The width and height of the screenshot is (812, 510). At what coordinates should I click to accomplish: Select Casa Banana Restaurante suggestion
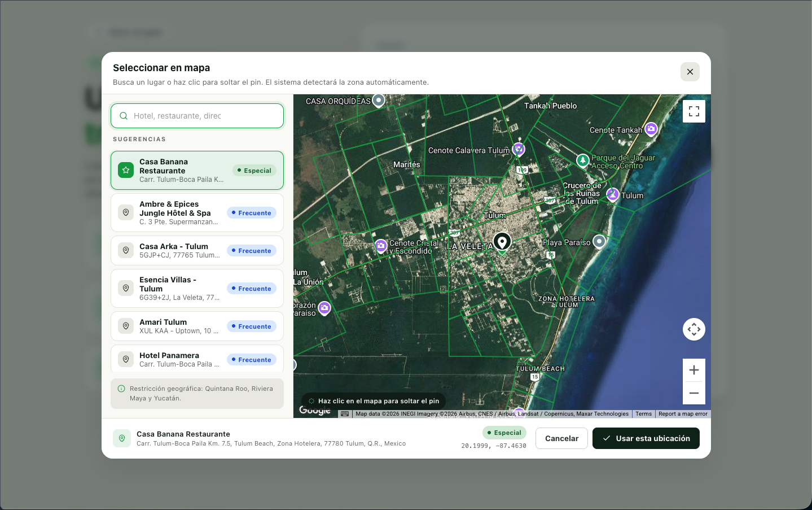(x=197, y=170)
